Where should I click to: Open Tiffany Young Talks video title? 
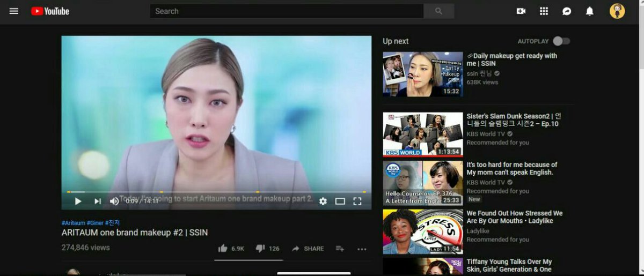[509, 266]
